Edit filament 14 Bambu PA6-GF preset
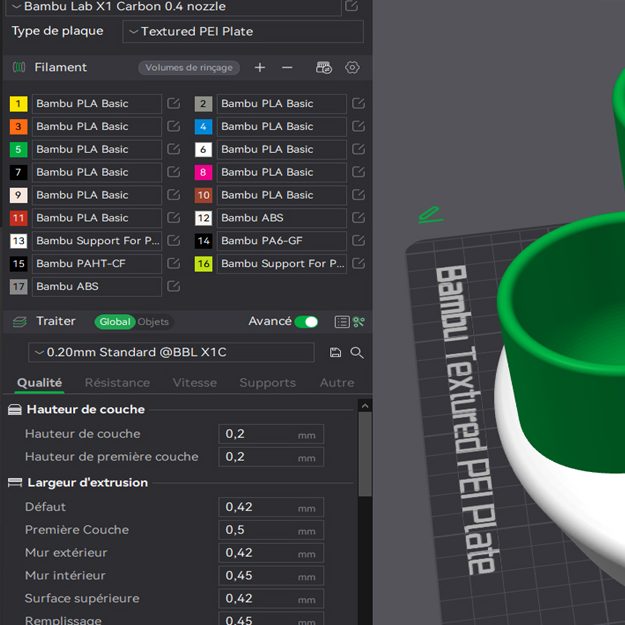The width and height of the screenshot is (625, 625). pyautogui.click(x=359, y=241)
